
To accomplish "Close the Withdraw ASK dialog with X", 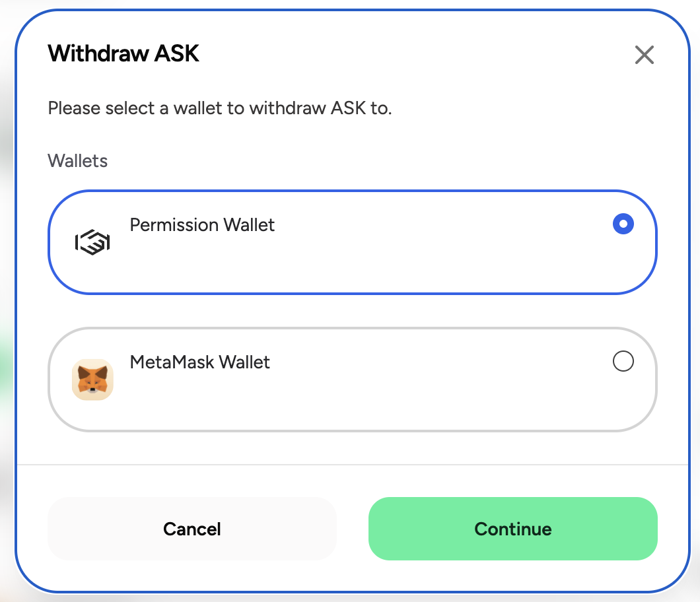I will [x=644, y=55].
